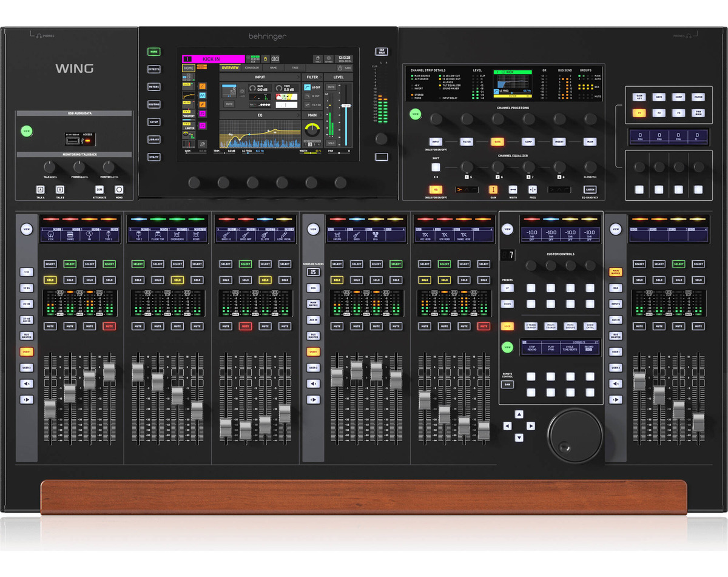
Task: Toggle Mute on the Tom 1 channel
Action: (x=109, y=326)
